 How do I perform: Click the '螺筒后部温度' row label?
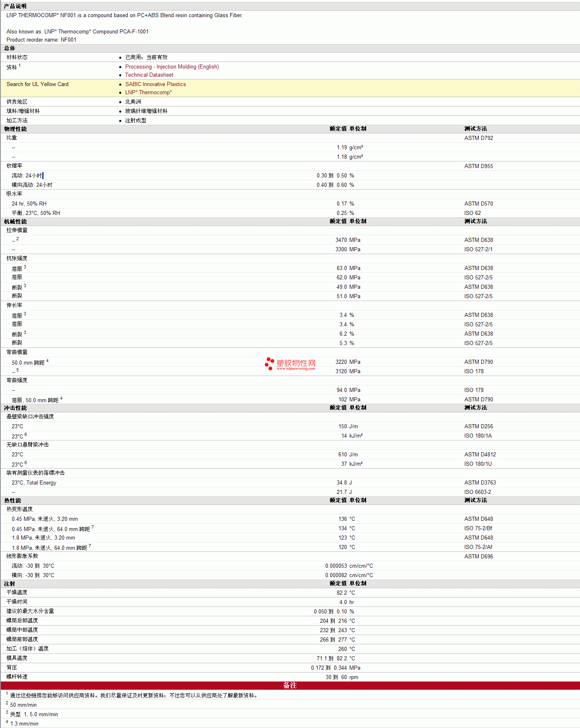pyautogui.click(x=22, y=621)
